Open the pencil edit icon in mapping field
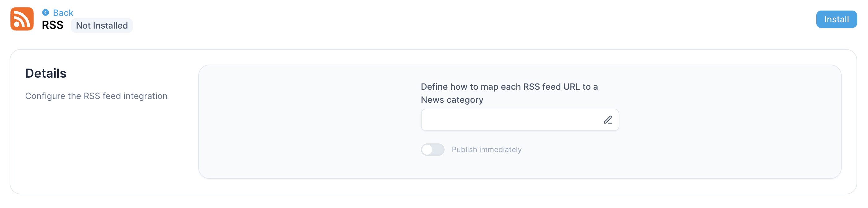 pos(607,120)
